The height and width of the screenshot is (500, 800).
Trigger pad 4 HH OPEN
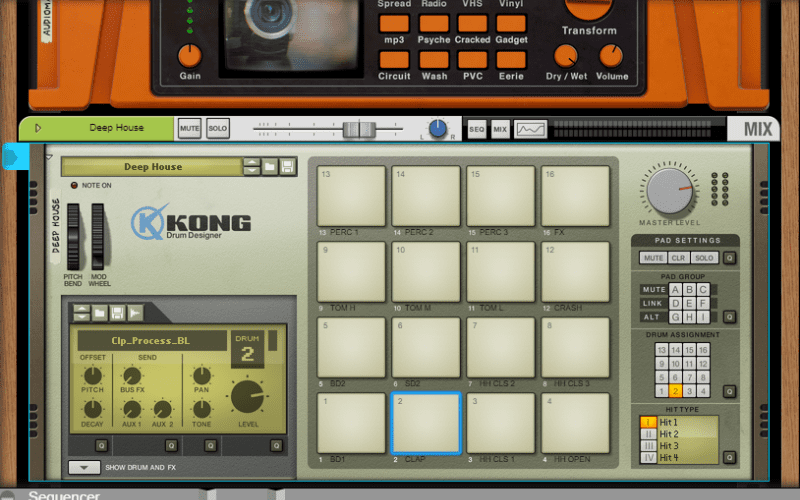(x=576, y=423)
